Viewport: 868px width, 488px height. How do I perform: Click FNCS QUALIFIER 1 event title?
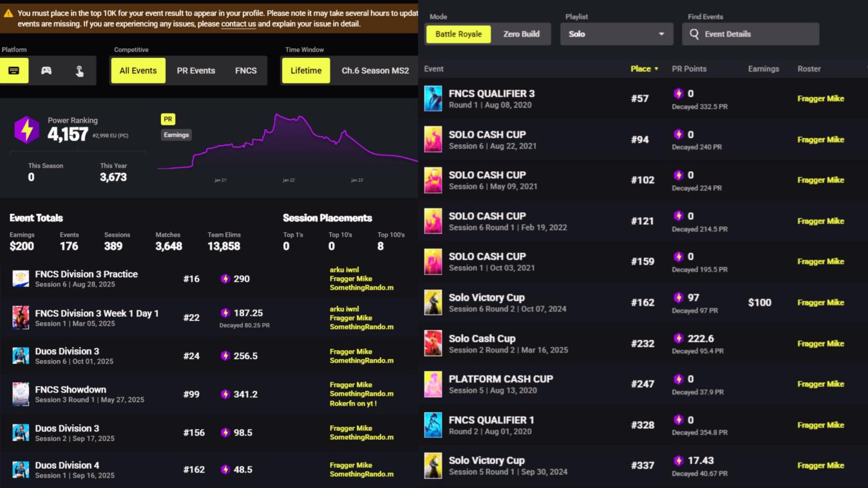[491, 420]
